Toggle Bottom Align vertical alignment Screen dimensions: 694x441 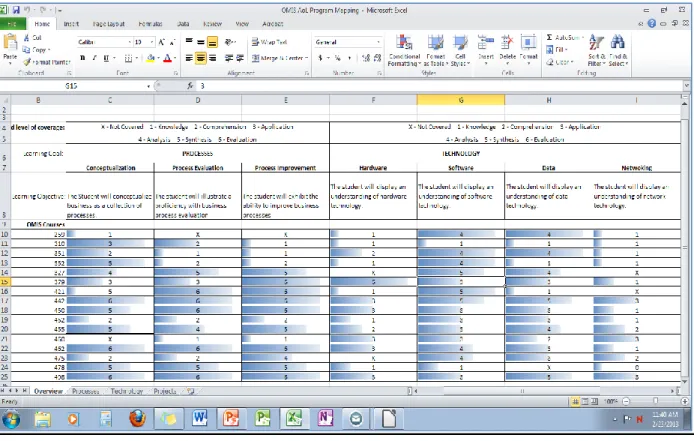pyautogui.click(x=212, y=42)
